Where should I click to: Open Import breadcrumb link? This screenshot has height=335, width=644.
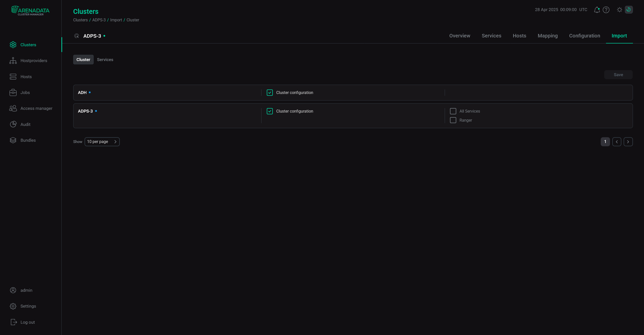pyautogui.click(x=116, y=20)
